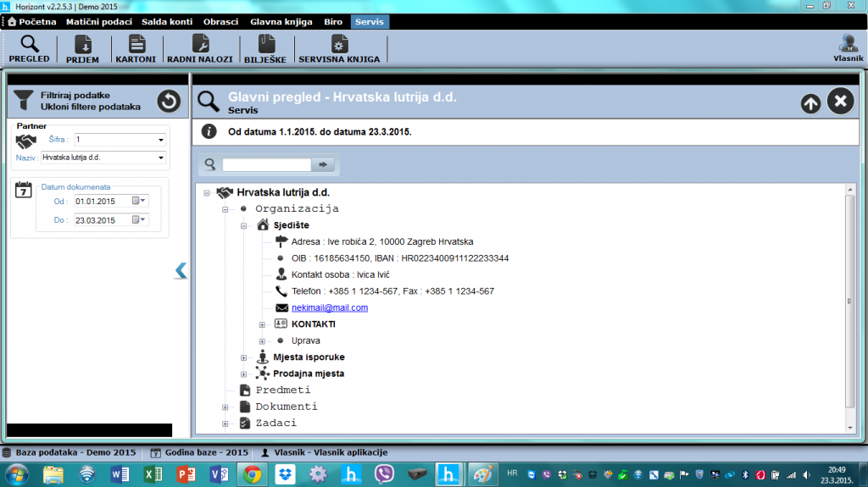This screenshot has width=868, height=487.
Task: Open the PREGLED magnifier toolbar icon
Action: point(30,49)
